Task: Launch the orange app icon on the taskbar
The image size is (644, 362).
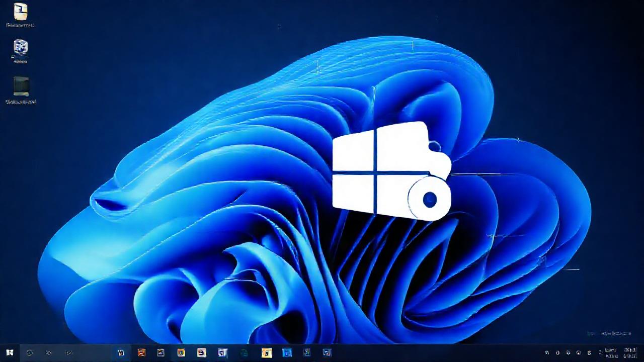Action: coord(141,353)
